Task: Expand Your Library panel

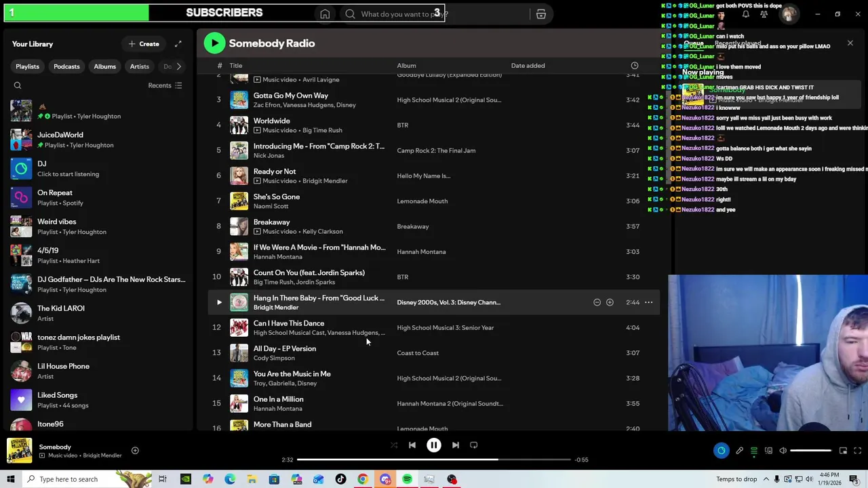Action: pyautogui.click(x=178, y=44)
